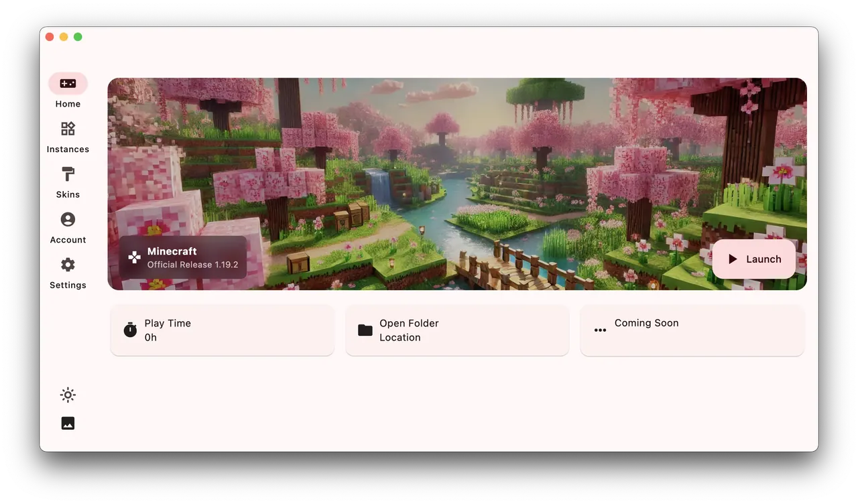Image resolution: width=858 pixels, height=504 pixels.
Task: Open the Settings gear icon
Action: tap(68, 265)
